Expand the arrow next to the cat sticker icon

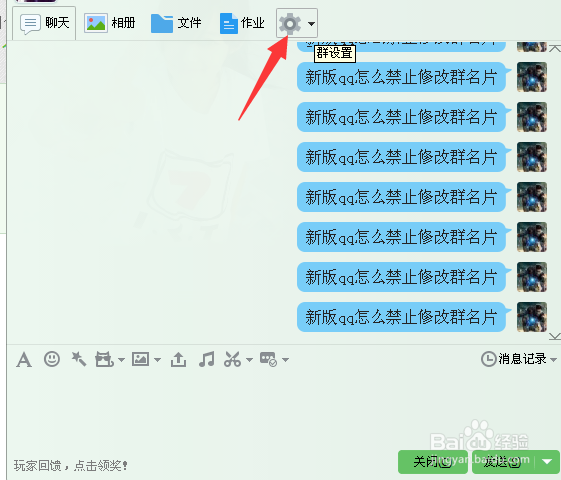(121, 360)
